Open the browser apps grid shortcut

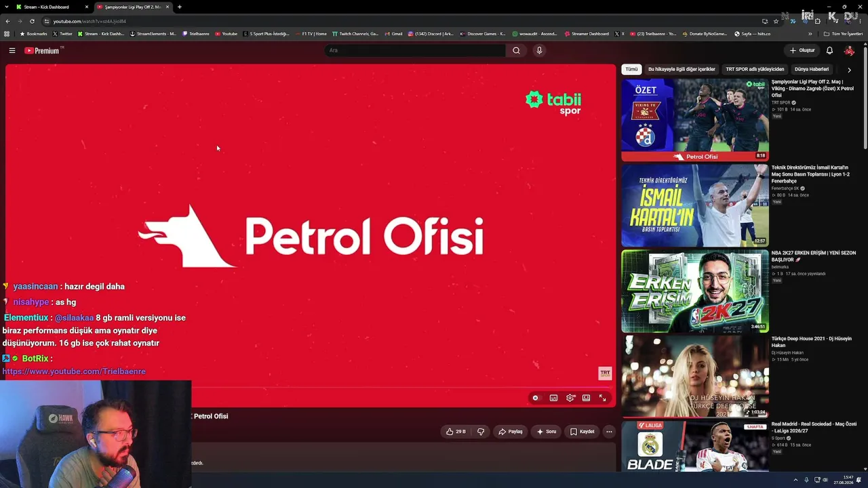point(7,34)
